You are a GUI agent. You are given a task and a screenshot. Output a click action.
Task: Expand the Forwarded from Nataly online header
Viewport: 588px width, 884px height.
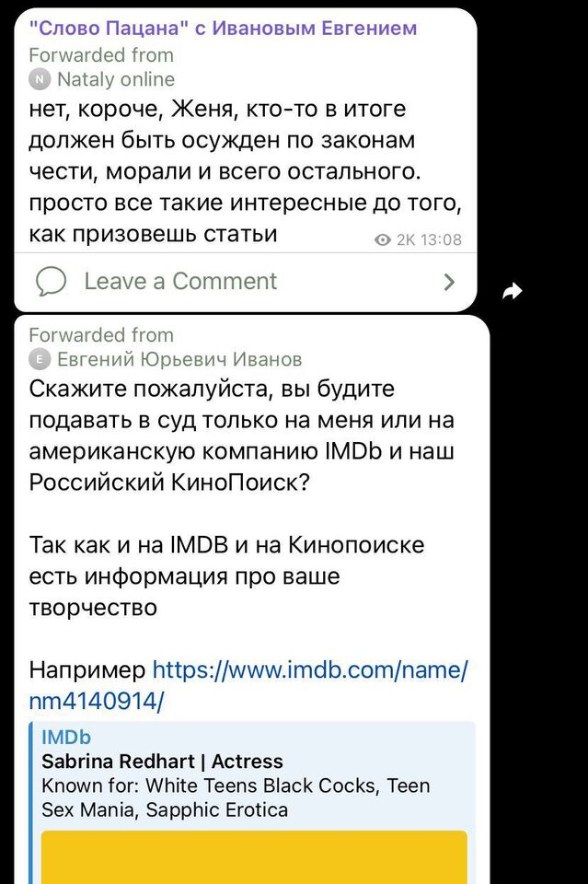tap(101, 55)
